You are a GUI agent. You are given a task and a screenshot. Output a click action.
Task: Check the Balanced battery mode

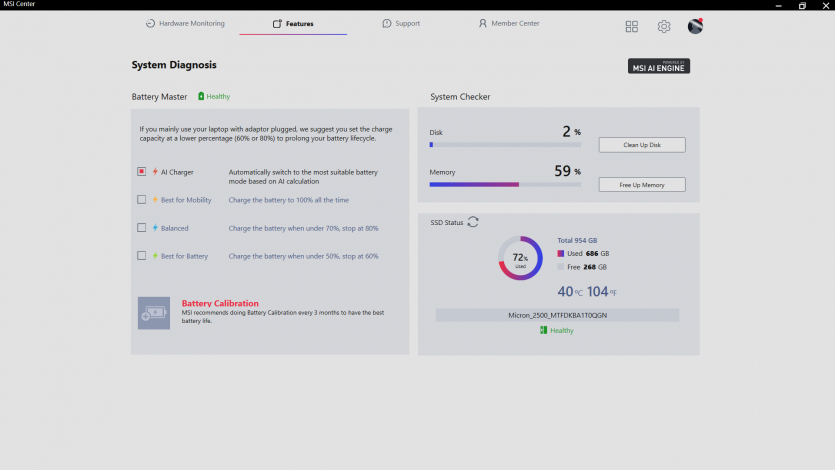coord(142,228)
